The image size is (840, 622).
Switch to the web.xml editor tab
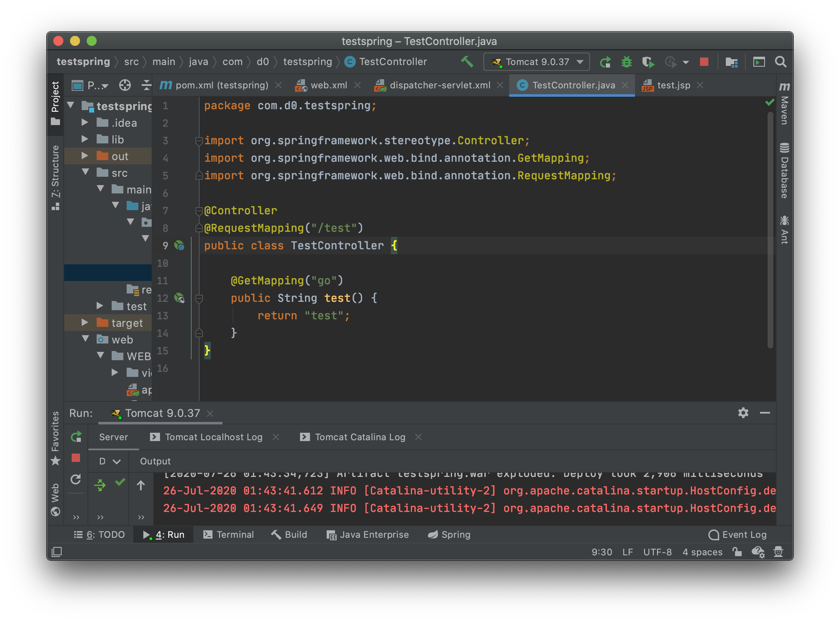point(328,85)
